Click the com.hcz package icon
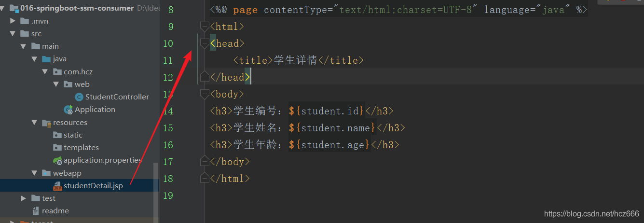644x223 pixels. click(x=57, y=71)
